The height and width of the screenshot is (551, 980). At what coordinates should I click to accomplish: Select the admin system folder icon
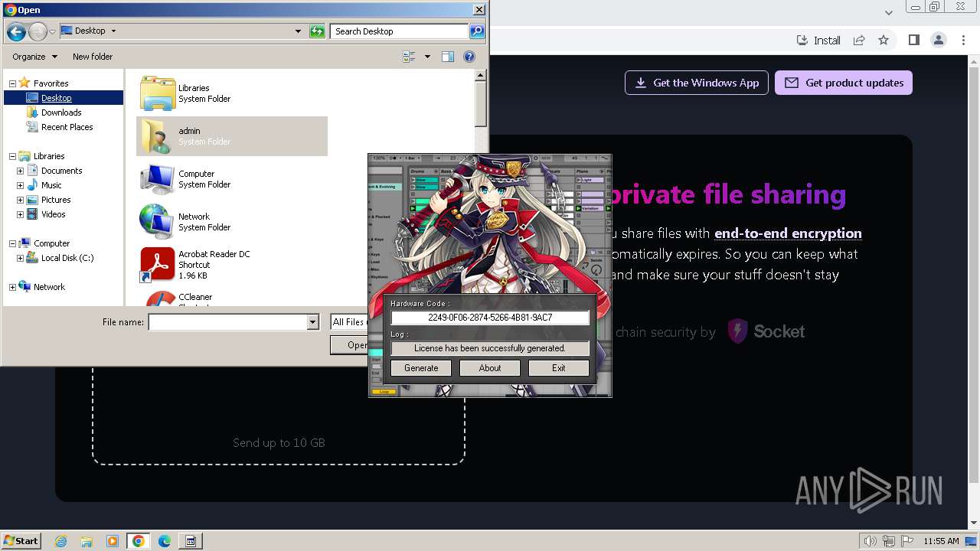point(158,136)
